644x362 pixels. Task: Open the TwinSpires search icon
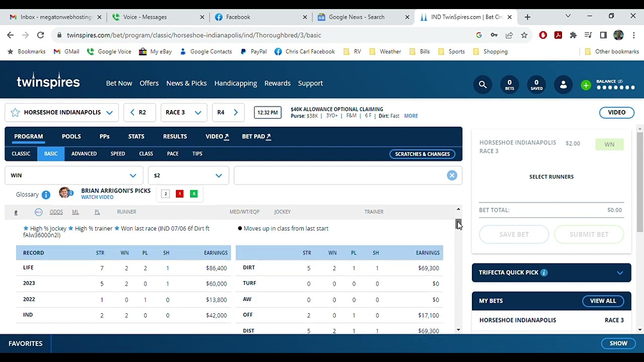point(482,84)
